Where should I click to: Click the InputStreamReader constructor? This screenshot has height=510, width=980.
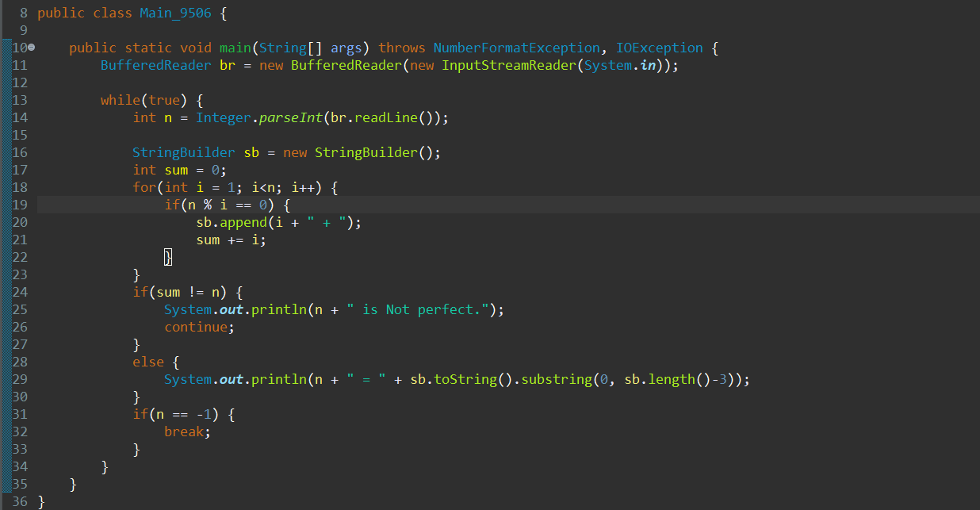coord(509,65)
